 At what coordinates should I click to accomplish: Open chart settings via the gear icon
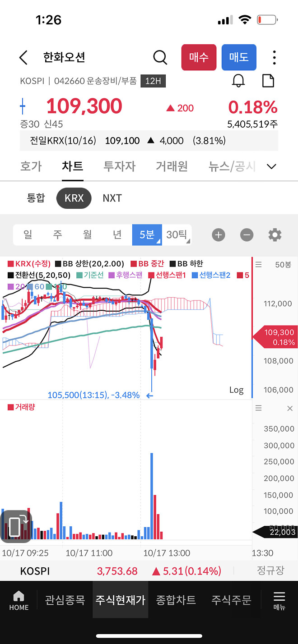click(x=275, y=235)
